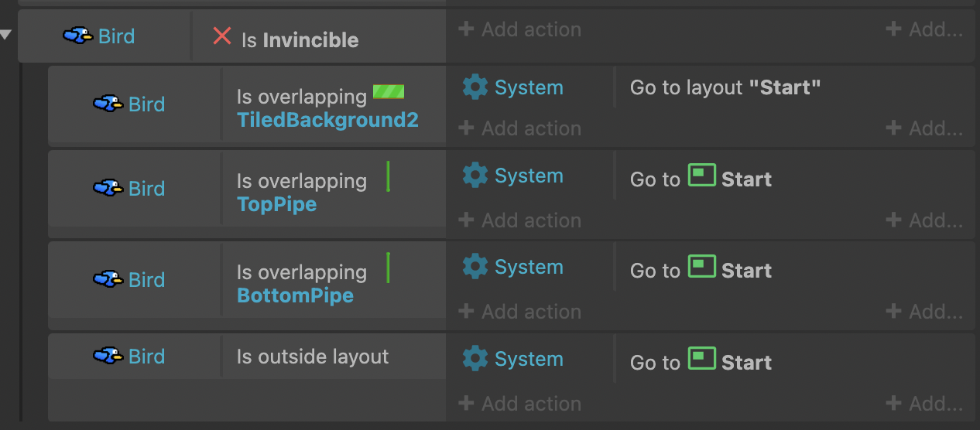980x430 pixels.
Task: Click System label in BottomPipe event
Action: (x=529, y=268)
